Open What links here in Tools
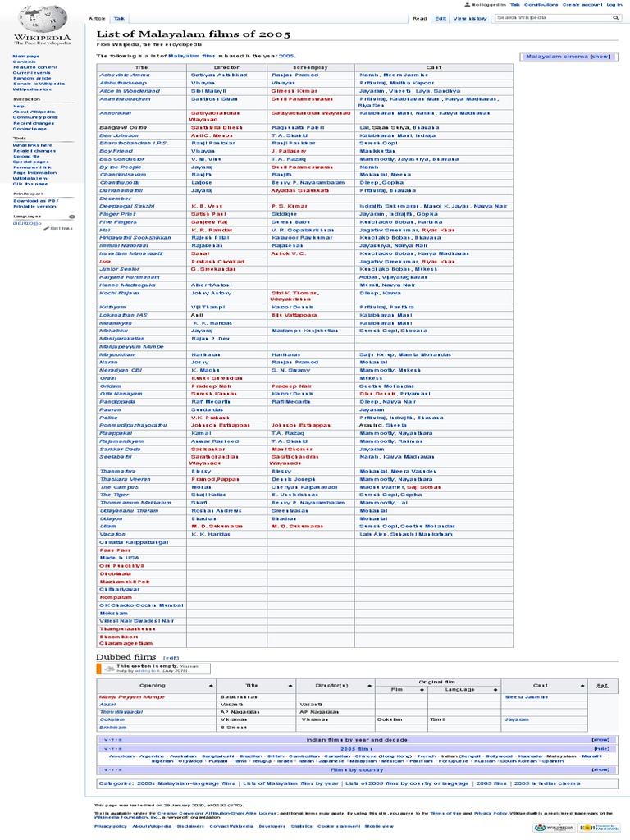 [x=33, y=145]
